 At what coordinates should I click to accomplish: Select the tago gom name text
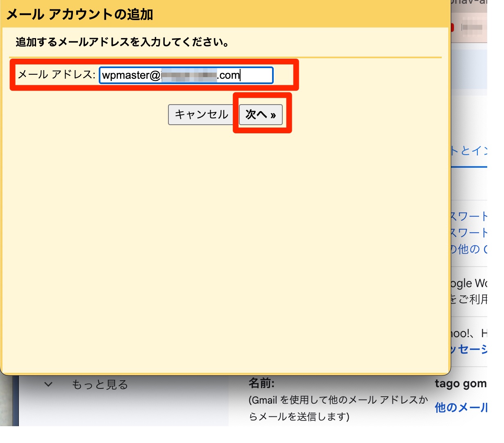click(x=461, y=384)
